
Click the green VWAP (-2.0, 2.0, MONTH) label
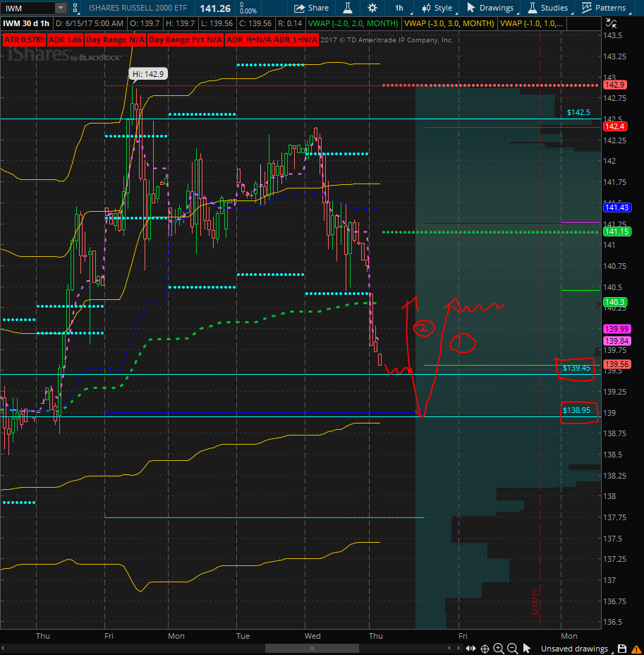(x=353, y=23)
